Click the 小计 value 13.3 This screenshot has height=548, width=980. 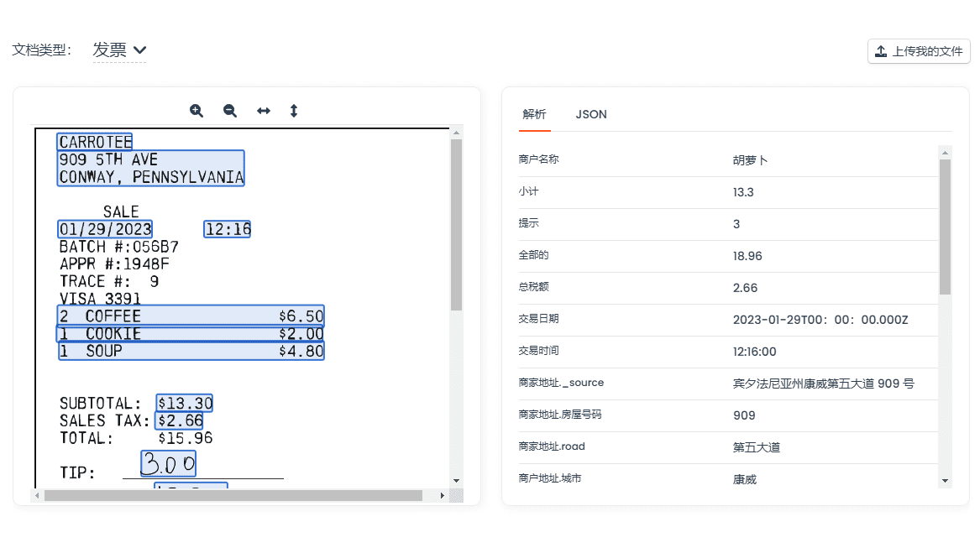click(743, 192)
